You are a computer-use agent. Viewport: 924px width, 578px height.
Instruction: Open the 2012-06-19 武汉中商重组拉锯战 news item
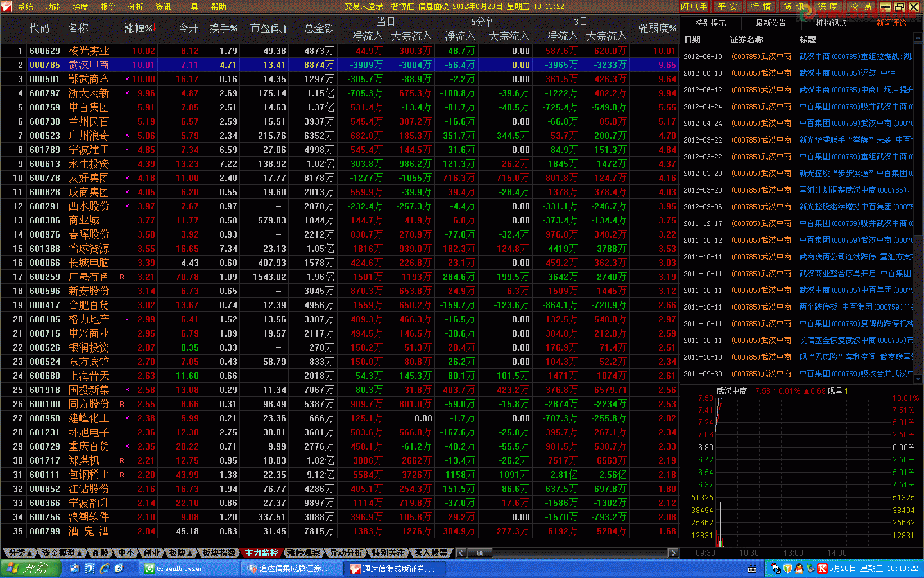(x=798, y=57)
